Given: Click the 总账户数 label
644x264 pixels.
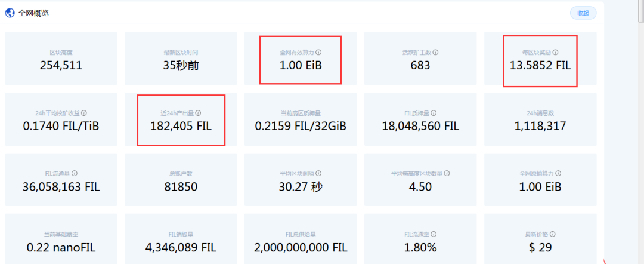Looking at the screenshot, I should 181,174.
